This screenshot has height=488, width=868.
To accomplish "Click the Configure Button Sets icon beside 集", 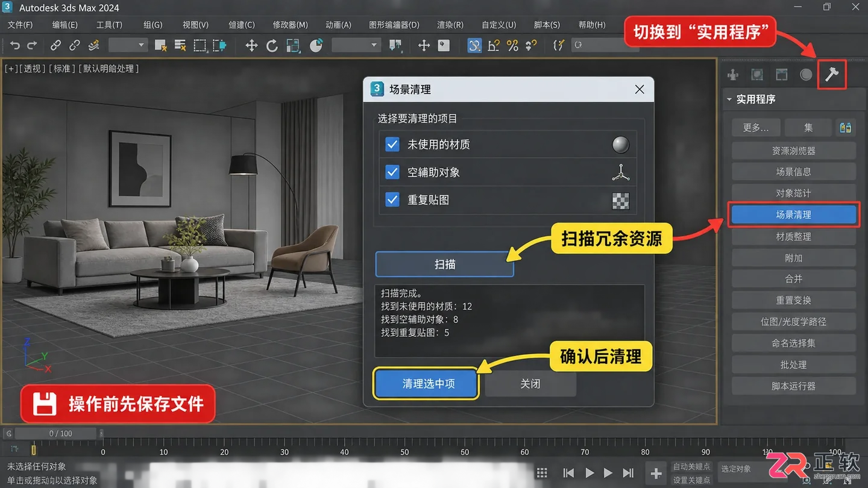I will tap(846, 128).
